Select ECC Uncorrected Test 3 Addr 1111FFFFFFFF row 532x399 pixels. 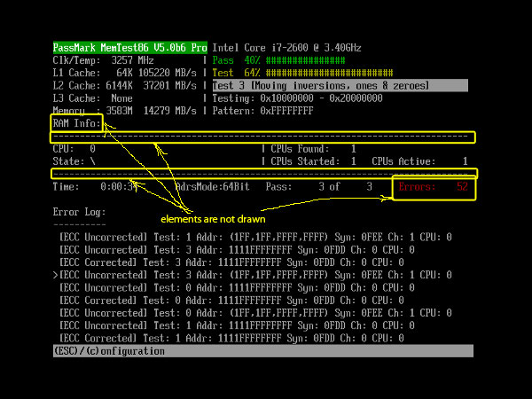(x=237, y=250)
